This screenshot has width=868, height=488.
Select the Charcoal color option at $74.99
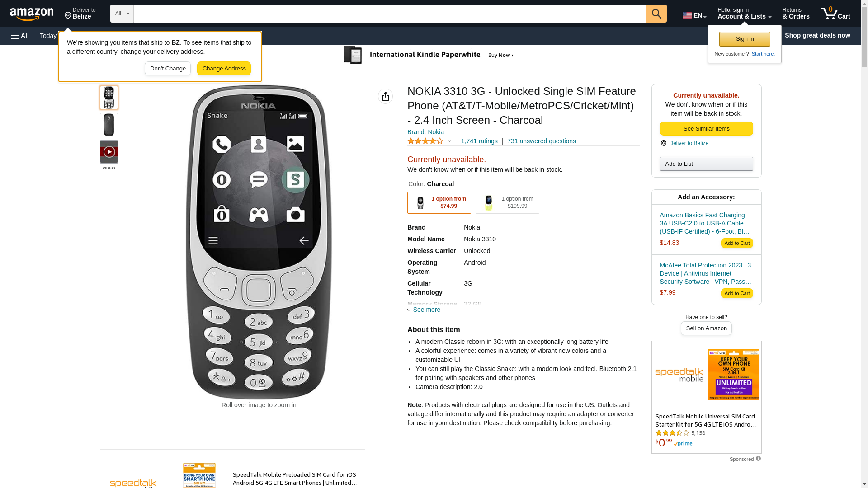pyautogui.click(x=439, y=203)
